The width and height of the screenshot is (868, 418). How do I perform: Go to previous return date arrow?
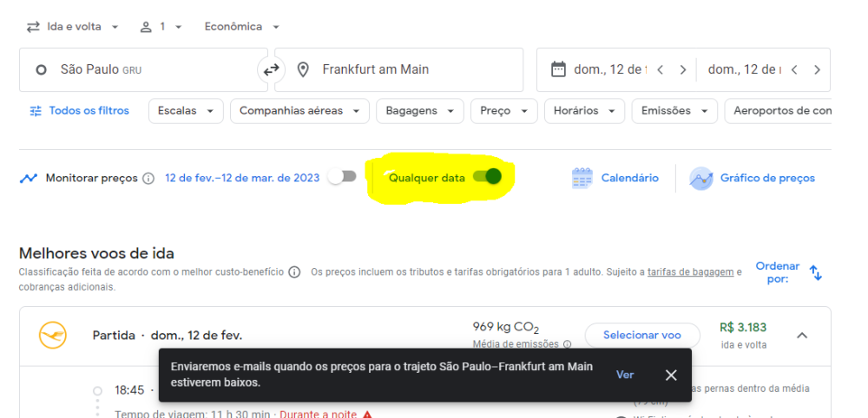pyautogui.click(x=793, y=69)
